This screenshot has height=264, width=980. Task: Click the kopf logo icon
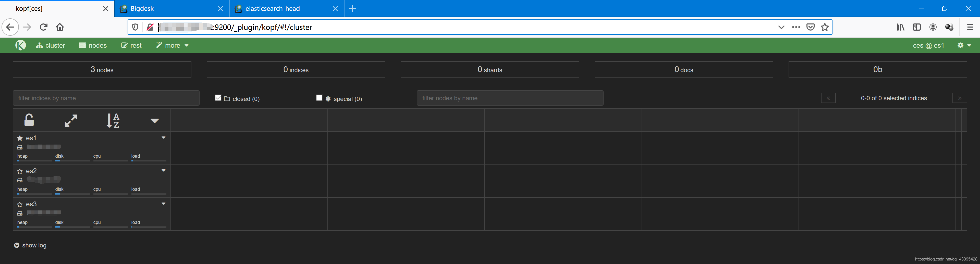pos(20,45)
